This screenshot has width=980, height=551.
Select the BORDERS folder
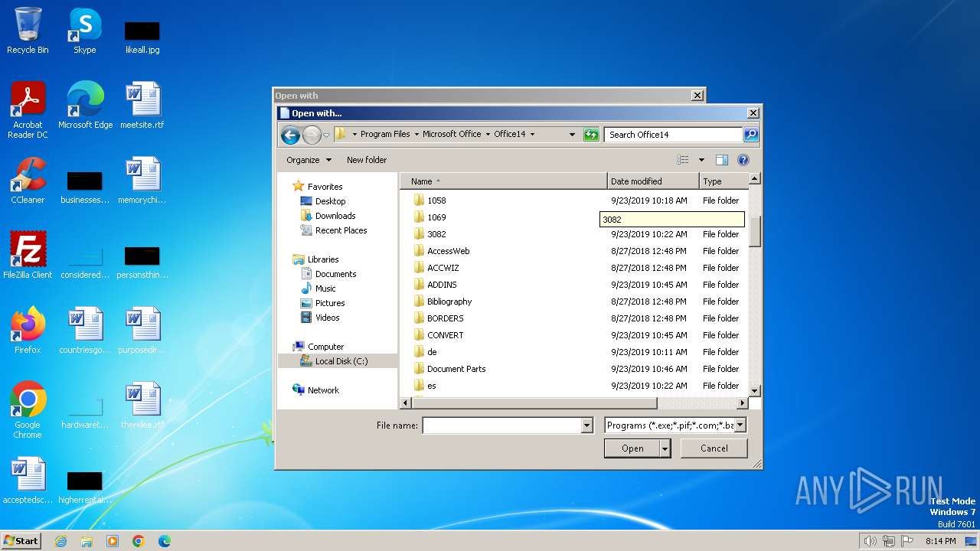[x=445, y=318]
